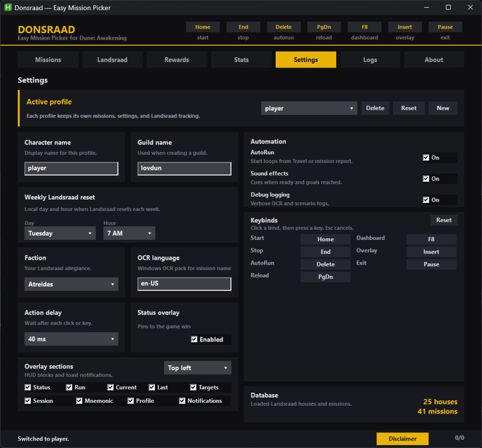482x448 pixels.
Task: Toggle the Targets overlay section checkbox
Action: coord(193,387)
